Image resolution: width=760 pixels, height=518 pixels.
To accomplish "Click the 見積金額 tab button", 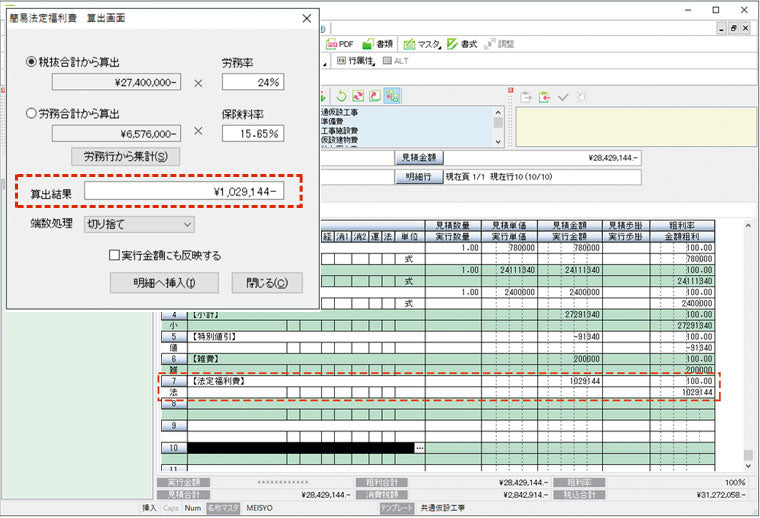I will click(x=417, y=157).
